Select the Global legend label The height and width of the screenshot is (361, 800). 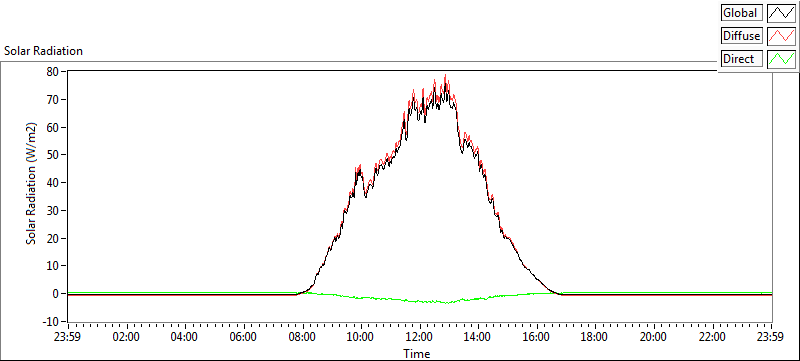coord(741,13)
